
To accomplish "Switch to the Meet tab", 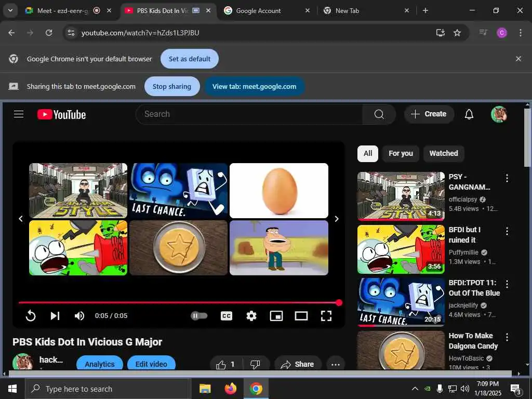I will 62,11.
